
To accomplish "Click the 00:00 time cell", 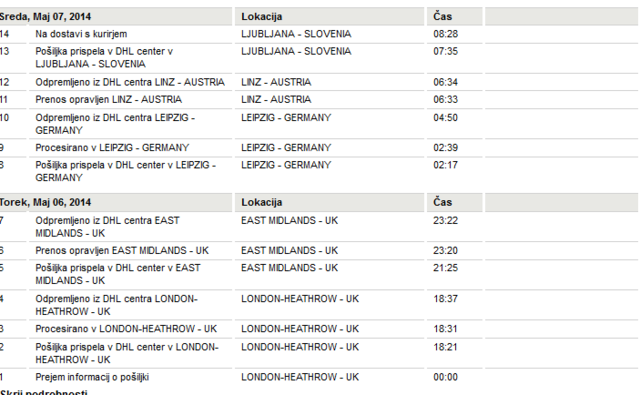I will (445, 377).
